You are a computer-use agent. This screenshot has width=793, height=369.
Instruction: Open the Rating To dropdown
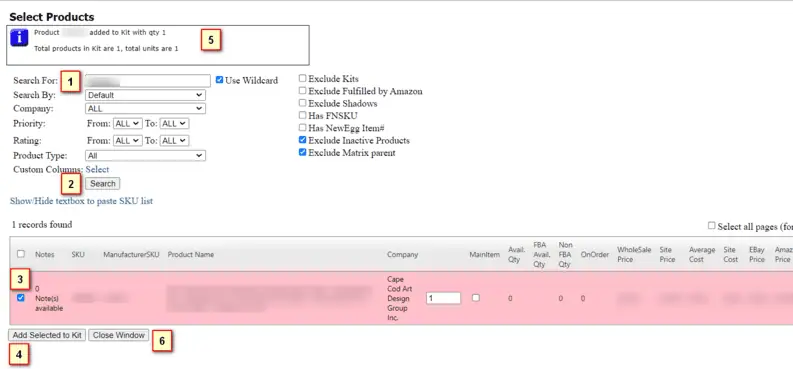point(174,141)
